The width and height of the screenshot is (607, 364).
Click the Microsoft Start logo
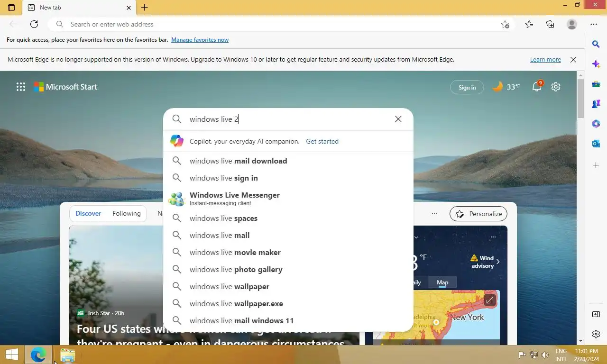(65, 87)
